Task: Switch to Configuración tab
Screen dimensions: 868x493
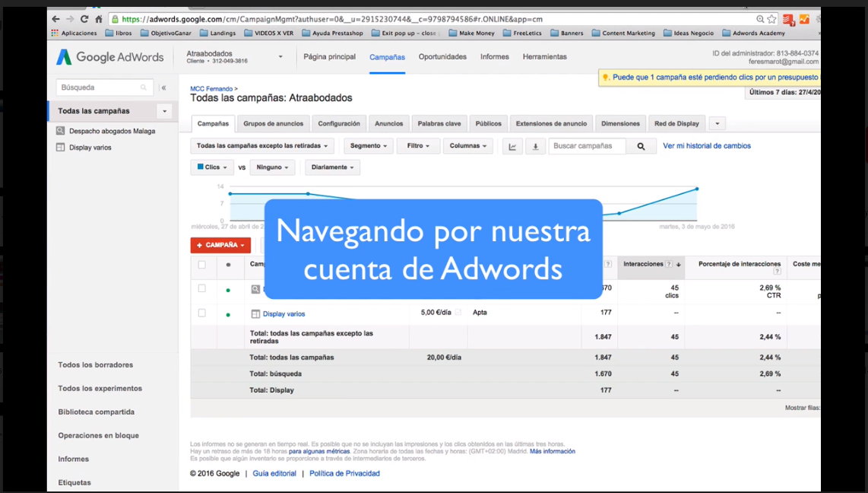Action: [339, 123]
